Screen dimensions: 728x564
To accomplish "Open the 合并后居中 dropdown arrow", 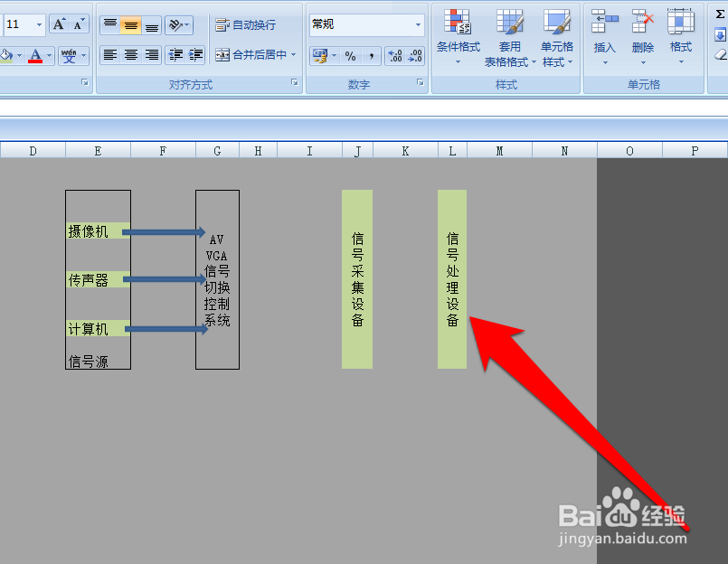I will [293, 55].
